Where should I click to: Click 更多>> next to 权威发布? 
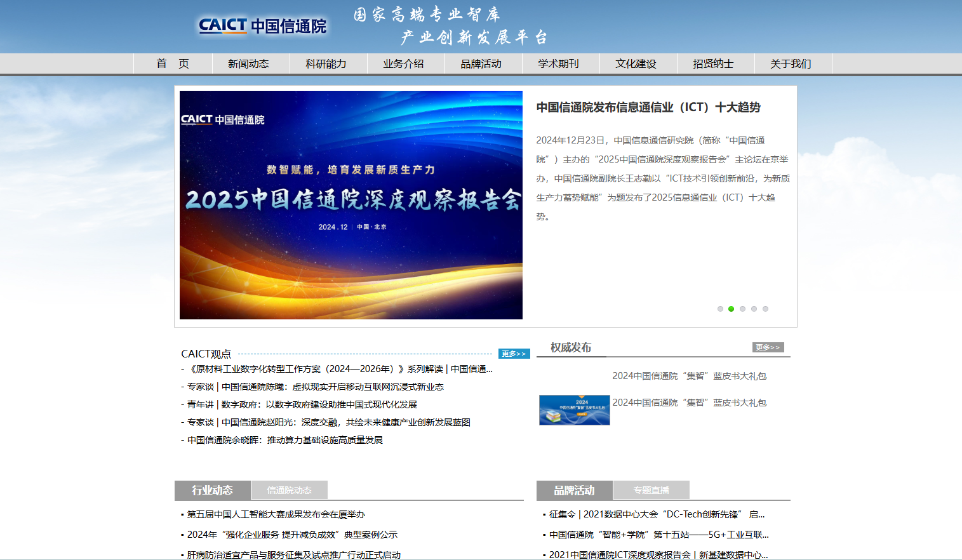coord(768,347)
